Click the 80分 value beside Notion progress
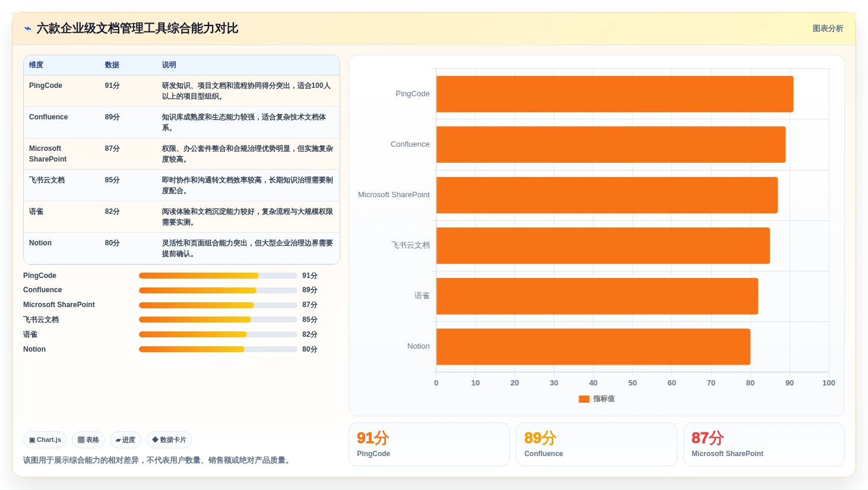868x490 pixels. pyautogui.click(x=310, y=349)
